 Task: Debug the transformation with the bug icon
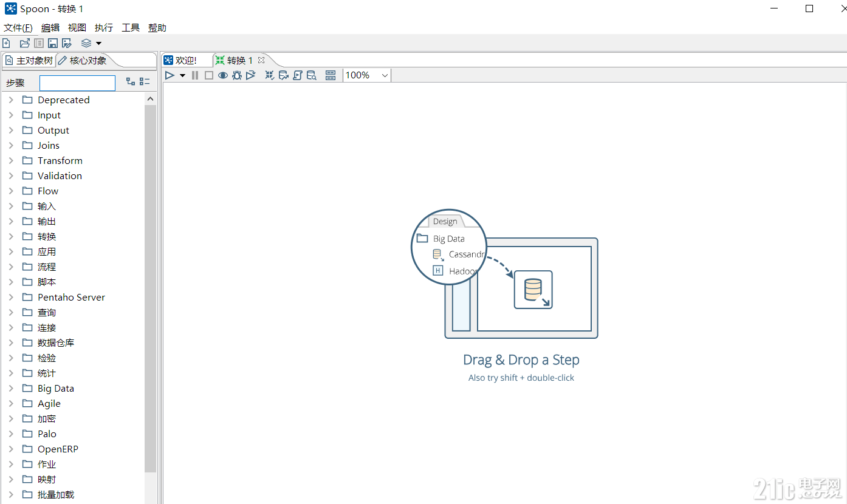coord(237,75)
